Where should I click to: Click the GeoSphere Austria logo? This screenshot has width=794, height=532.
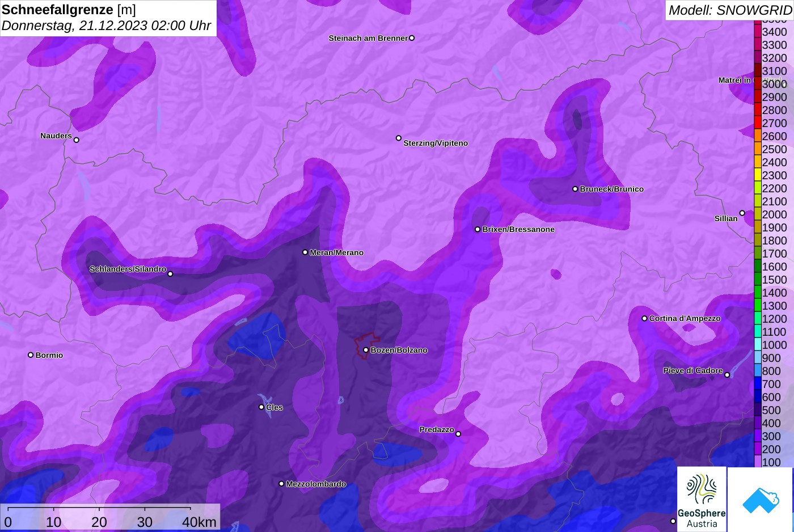[x=702, y=499]
